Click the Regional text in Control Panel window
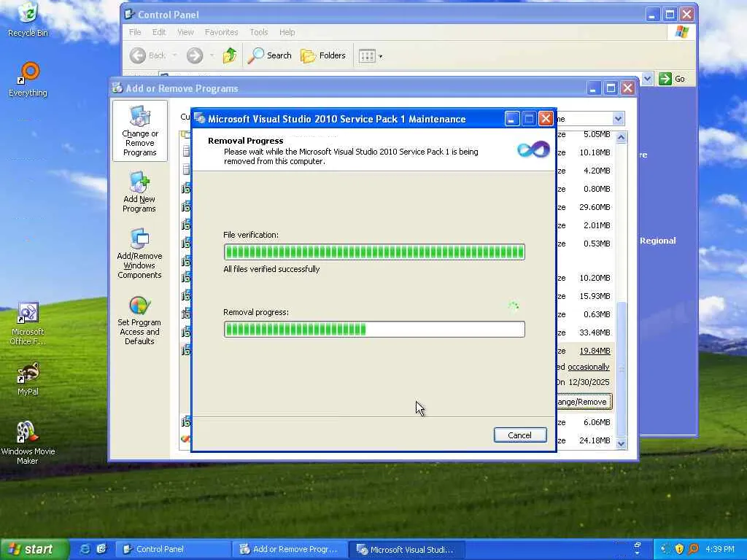 coord(657,241)
